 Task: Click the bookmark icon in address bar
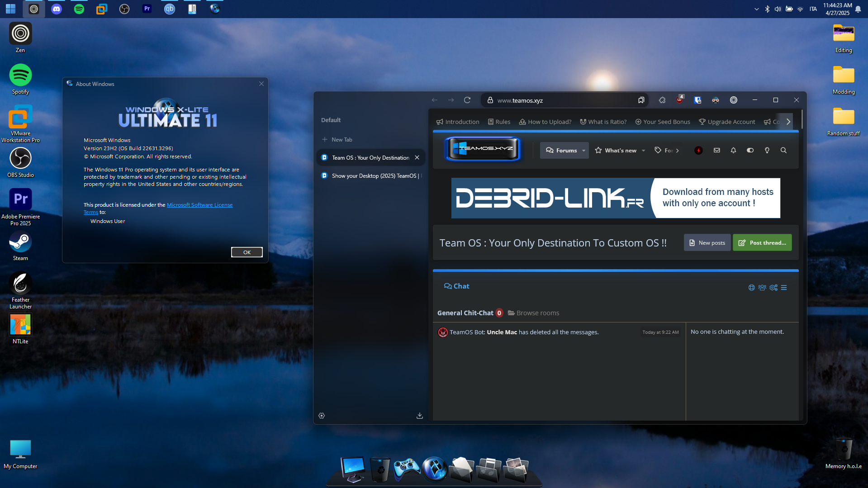pos(641,100)
